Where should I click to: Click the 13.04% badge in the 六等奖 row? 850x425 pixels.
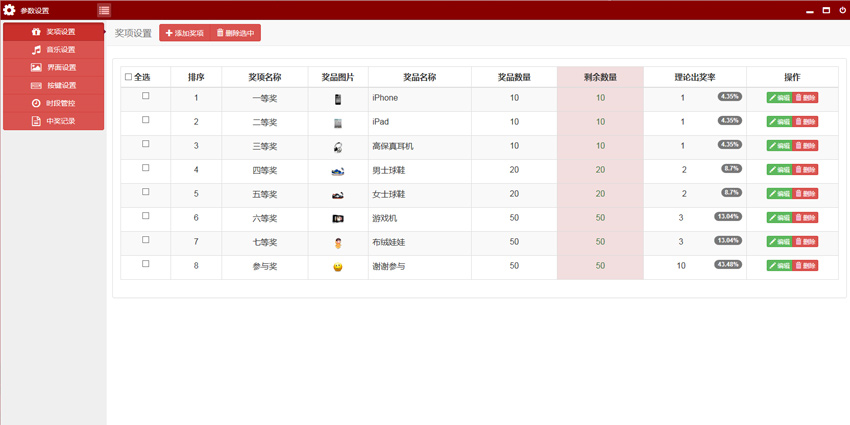728,216
